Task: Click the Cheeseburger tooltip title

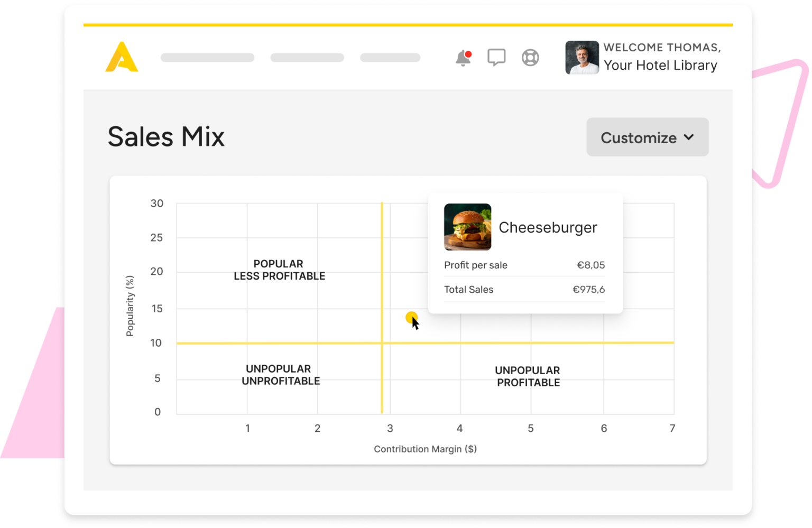Action: click(548, 227)
